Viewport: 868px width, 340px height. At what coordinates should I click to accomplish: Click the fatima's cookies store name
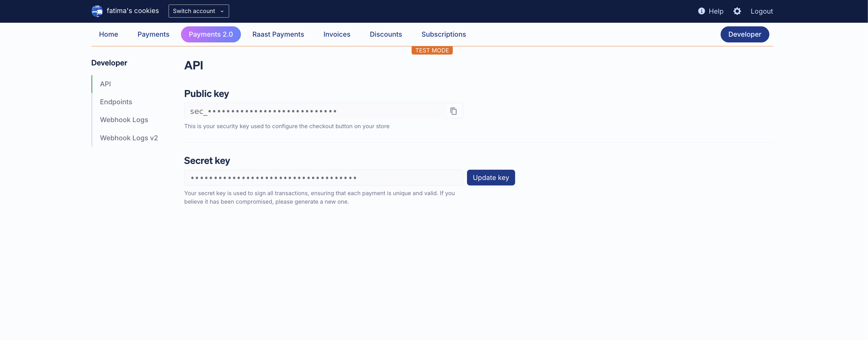coord(133,11)
